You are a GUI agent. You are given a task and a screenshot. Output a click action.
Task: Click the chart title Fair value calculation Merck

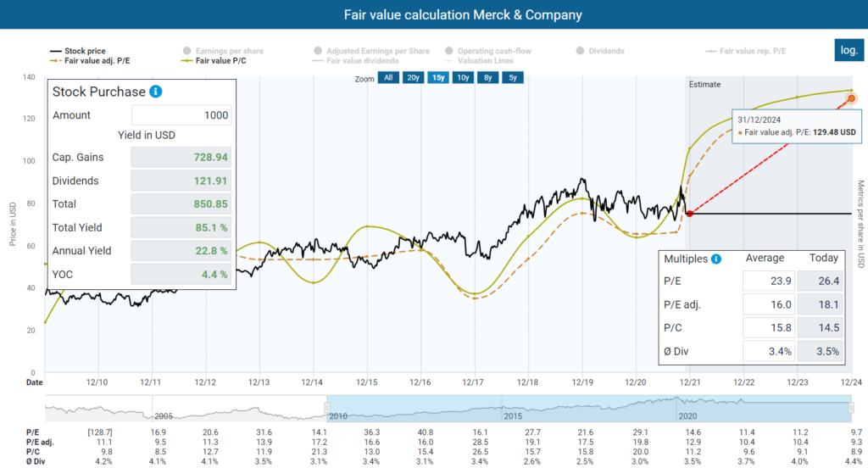coord(463,15)
